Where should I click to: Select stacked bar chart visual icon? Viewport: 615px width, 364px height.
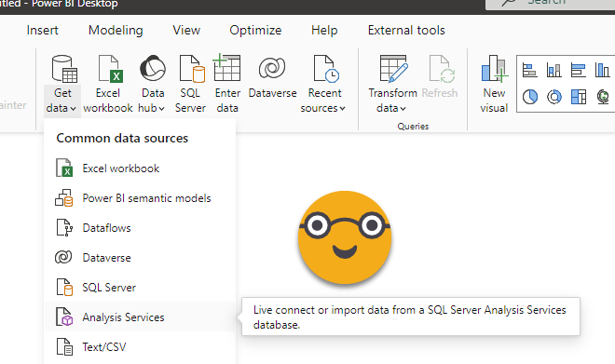point(529,71)
